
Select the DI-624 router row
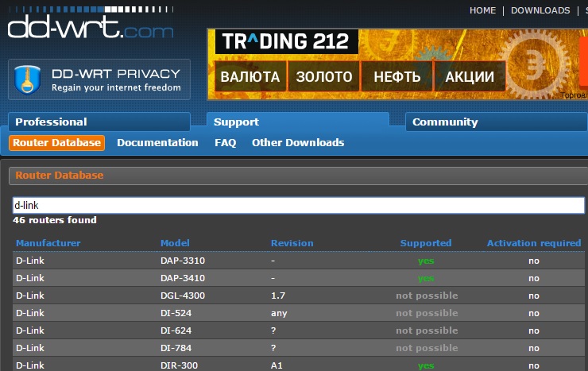pyautogui.click(x=299, y=330)
